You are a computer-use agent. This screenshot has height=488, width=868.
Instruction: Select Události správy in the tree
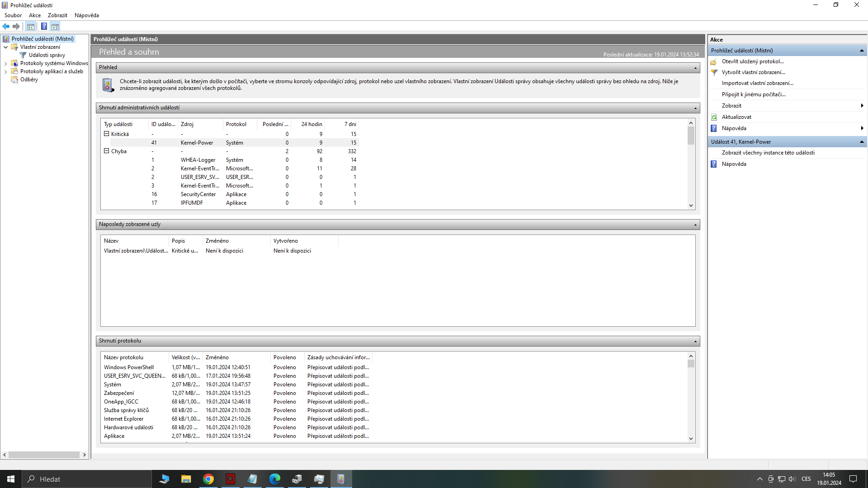[x=47, y=55]
